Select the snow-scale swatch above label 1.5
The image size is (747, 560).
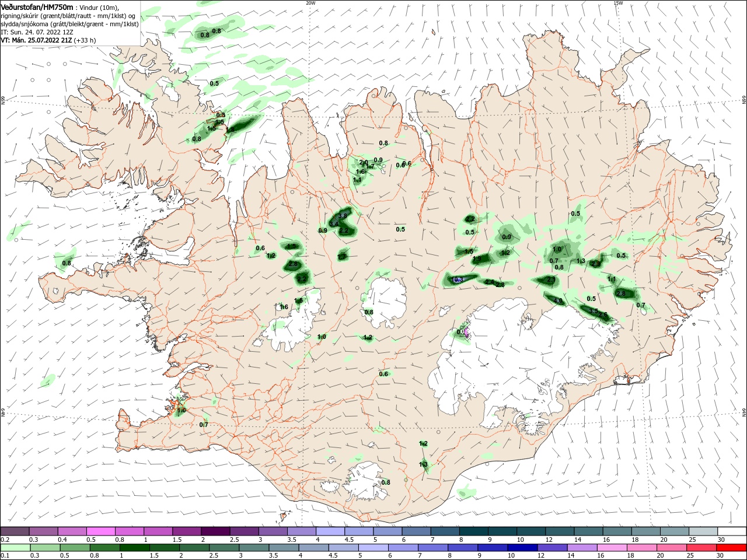[187, 531]
